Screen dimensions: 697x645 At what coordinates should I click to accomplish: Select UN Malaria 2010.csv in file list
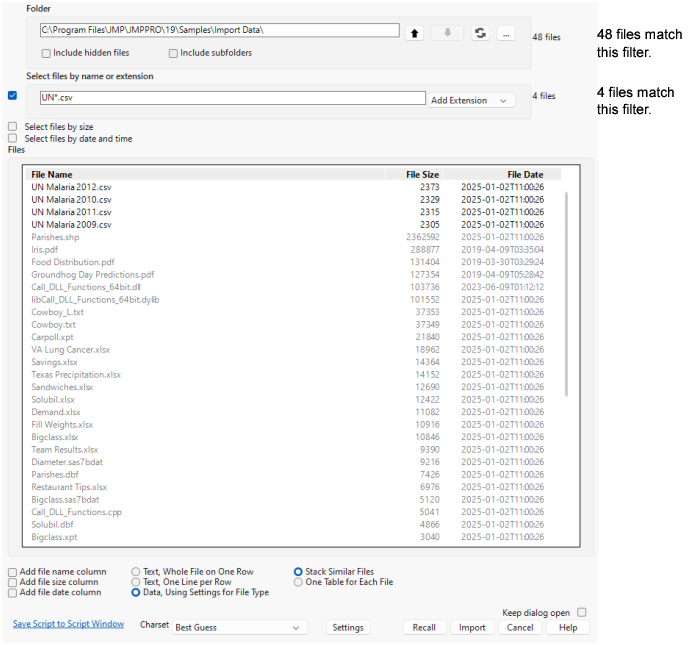[288, 200]
